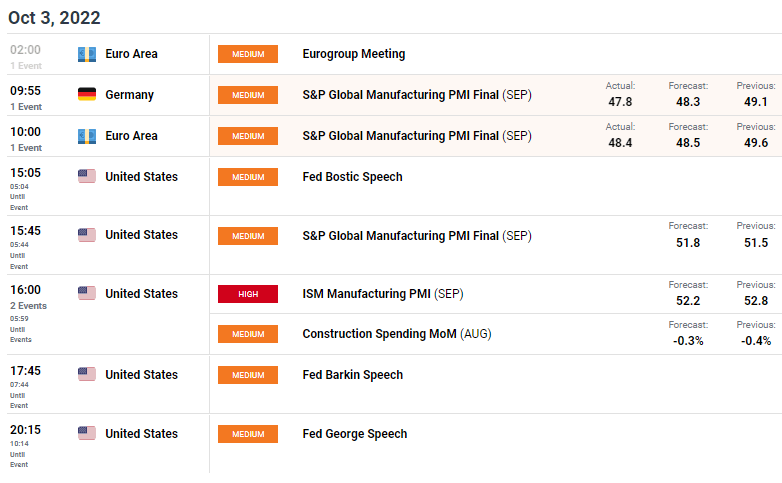The width and height of the screenshot is (782, 483).
Task: Select MEDIUM badge beside Construction Spending MoM
Action: (x=248, y=334)
